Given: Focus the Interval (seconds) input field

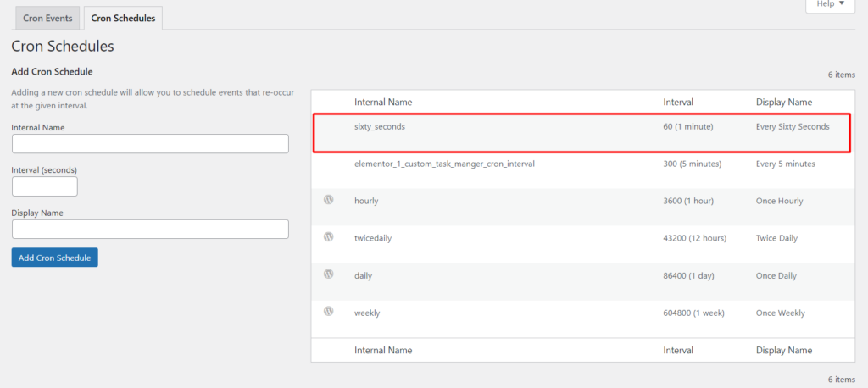Looking at the screenshot, I should coord(44,186).
